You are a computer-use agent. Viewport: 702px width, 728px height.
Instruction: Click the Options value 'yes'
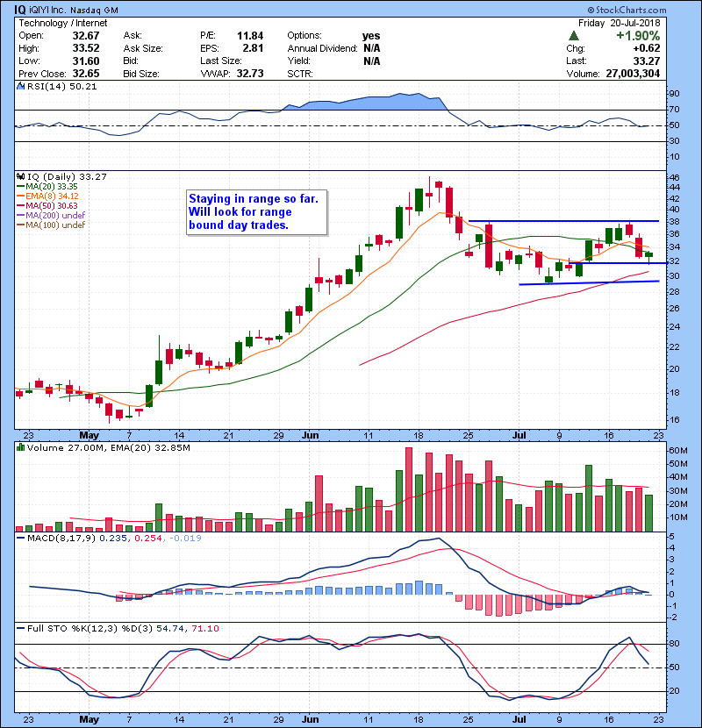371,36
